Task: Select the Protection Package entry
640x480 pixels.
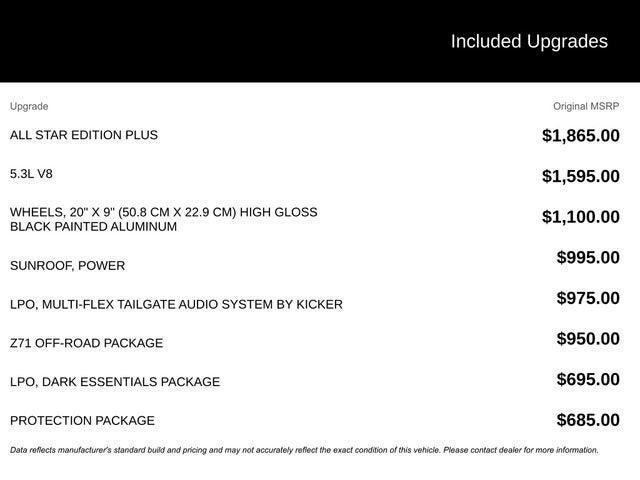Action: click(x=82, y=421)
